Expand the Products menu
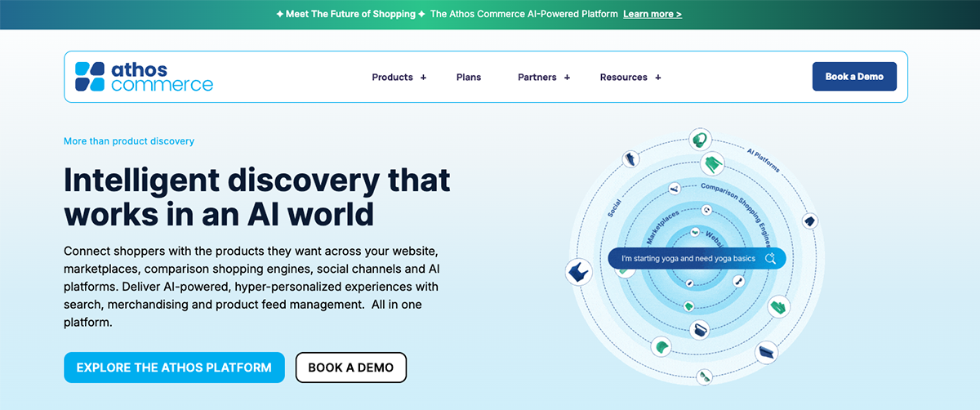The width and height of the screenshot is (980, 410). tap(399, 77)
